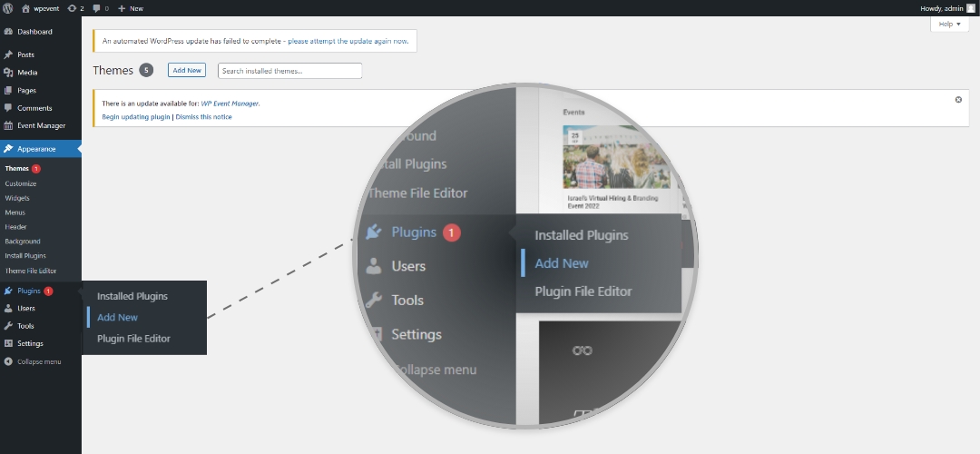Click Begin updating plugin link

pos(135,117)
